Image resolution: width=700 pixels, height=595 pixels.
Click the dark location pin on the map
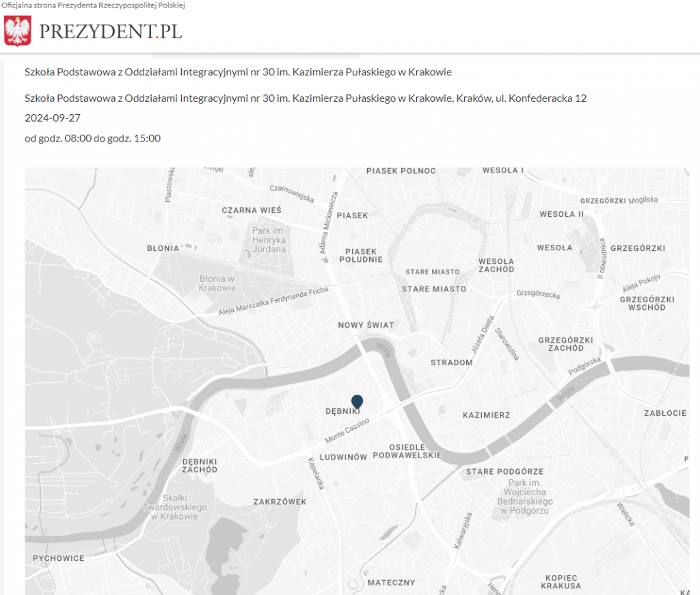(357, 402)
